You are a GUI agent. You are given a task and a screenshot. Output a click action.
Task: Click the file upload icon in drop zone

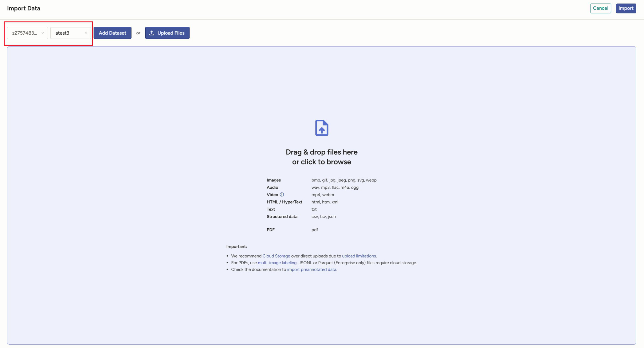[321, 128]
